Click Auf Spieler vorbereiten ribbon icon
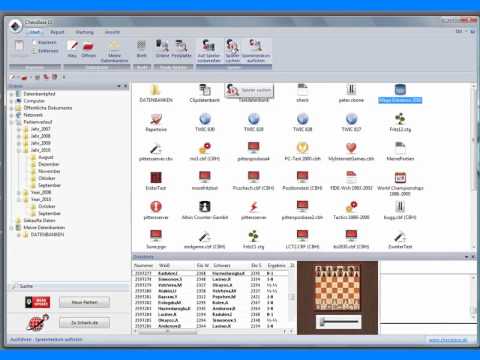The width and height of the screenshot is (480, 360). tap(209, 51)
